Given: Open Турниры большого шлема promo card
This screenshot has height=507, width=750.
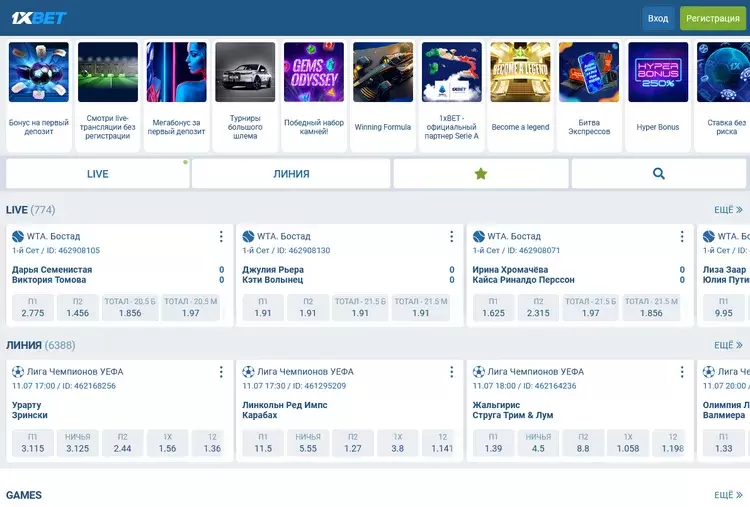Looking at the screenshot, I should pos(245,96).
